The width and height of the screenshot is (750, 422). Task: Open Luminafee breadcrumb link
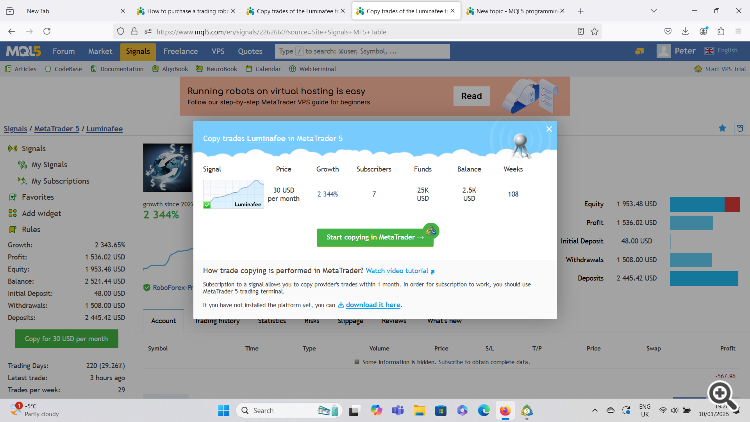tap(104, 129)
